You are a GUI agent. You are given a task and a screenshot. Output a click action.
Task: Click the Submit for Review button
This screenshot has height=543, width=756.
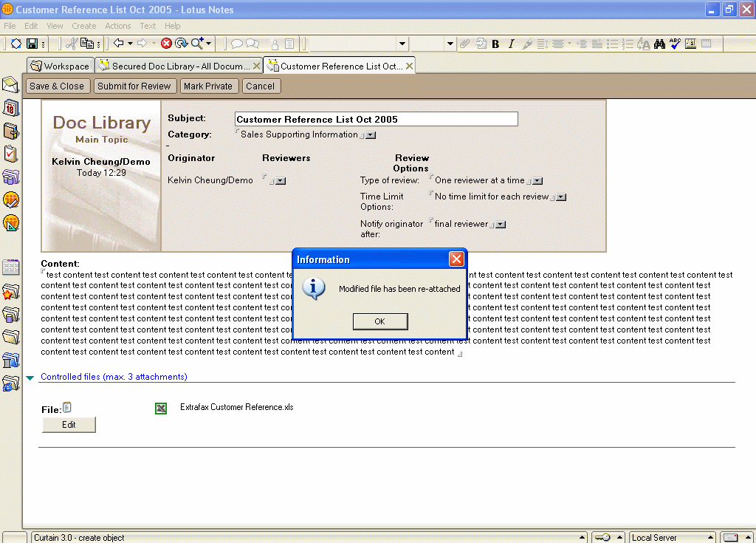134,86
